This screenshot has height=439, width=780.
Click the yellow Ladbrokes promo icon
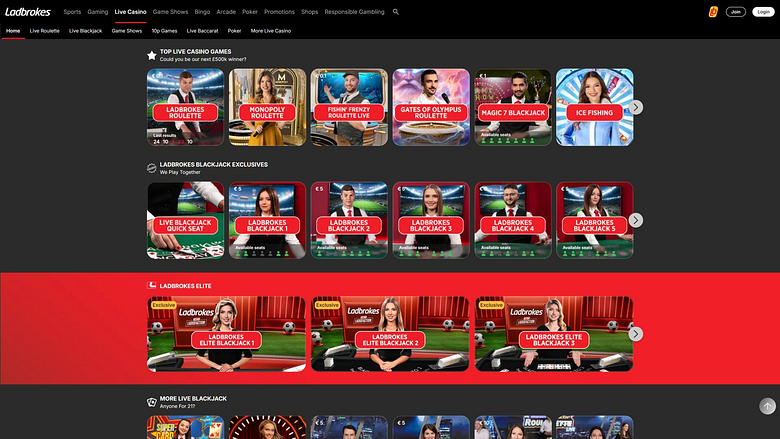tap(713, 12)
